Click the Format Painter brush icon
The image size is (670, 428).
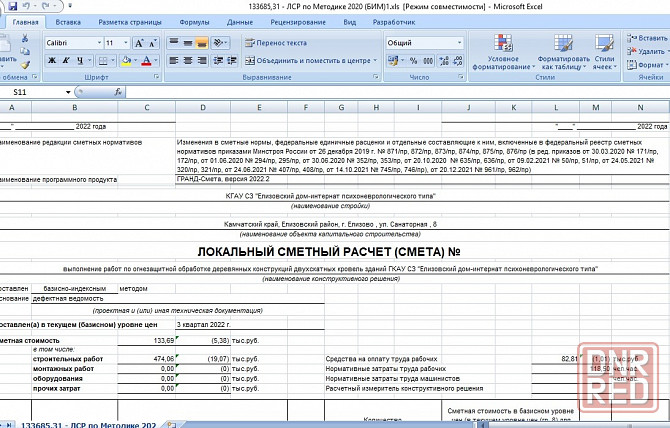coord(26,63)
